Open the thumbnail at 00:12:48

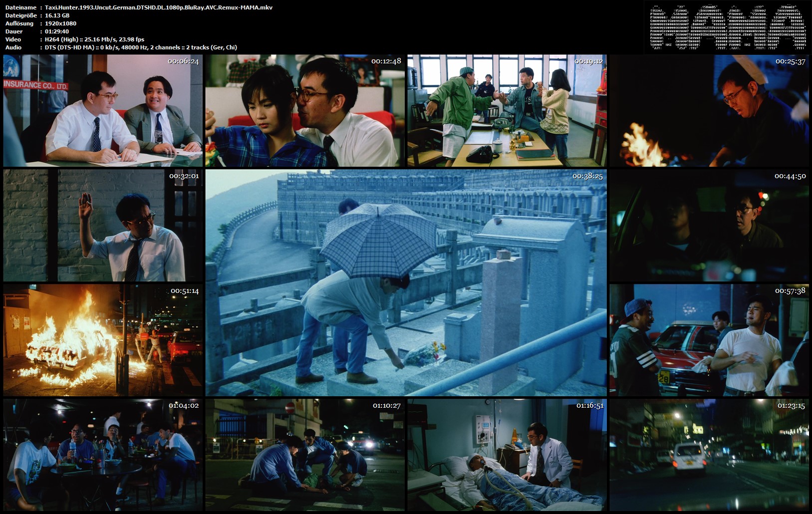305,111
